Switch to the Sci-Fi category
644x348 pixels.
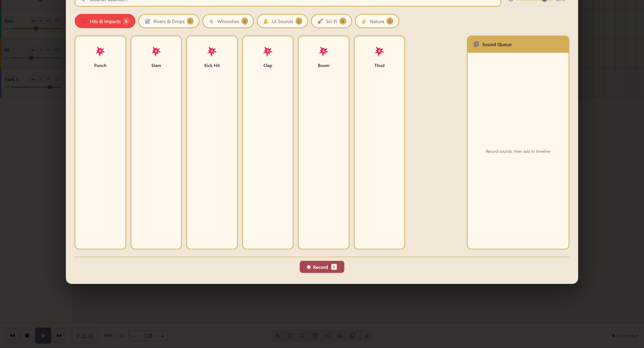(331, 21)
